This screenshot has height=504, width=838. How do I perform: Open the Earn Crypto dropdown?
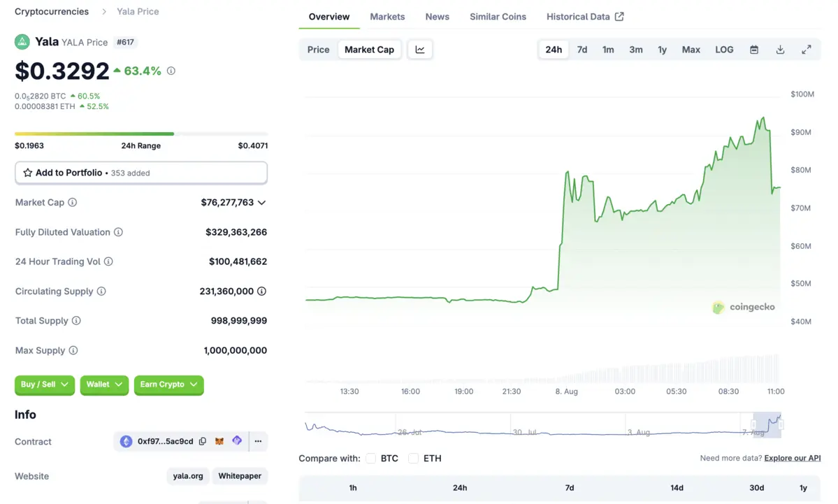168,384
